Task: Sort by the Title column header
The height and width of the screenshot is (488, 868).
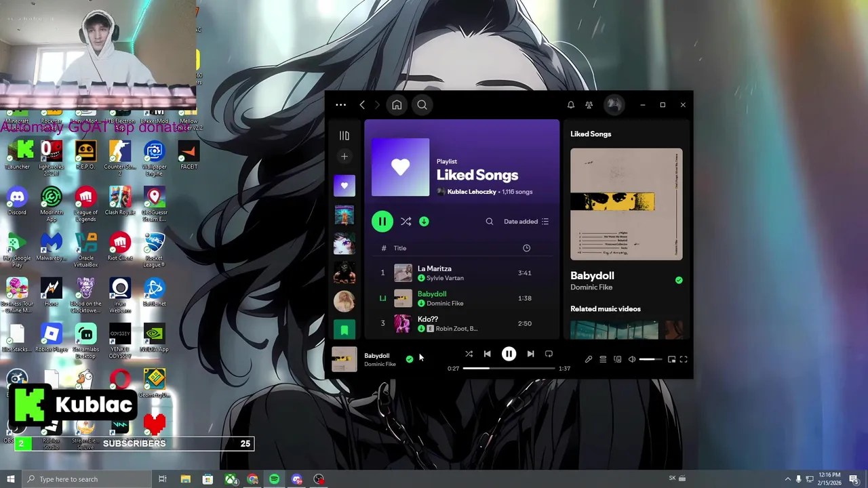Action: [399, 248]
